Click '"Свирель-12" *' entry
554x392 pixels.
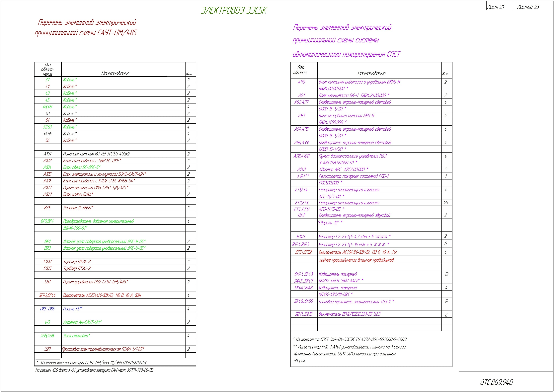pyautogui.click(x=330, y=223)
